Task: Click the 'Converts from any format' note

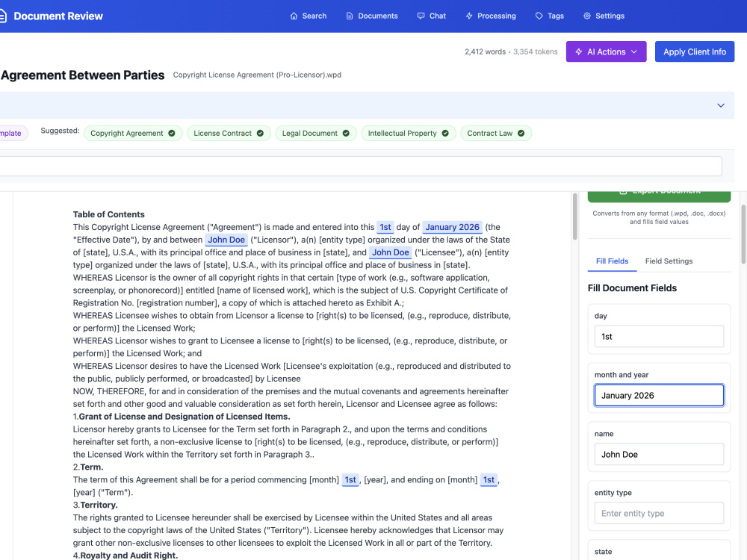Action: click(x=659, y=217)
